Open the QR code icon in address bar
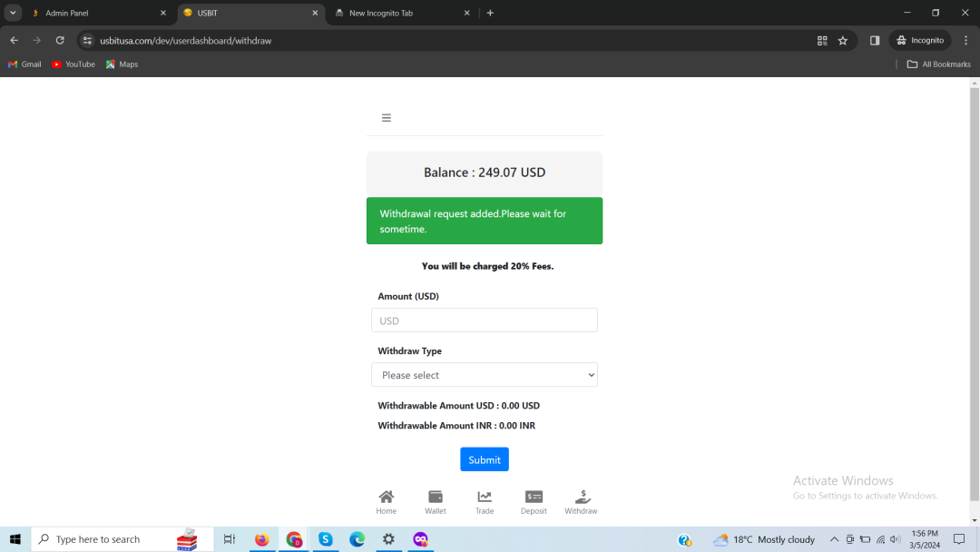Viewport: 980px width, 552px height. pyautogui.click(x=822, y=41)
